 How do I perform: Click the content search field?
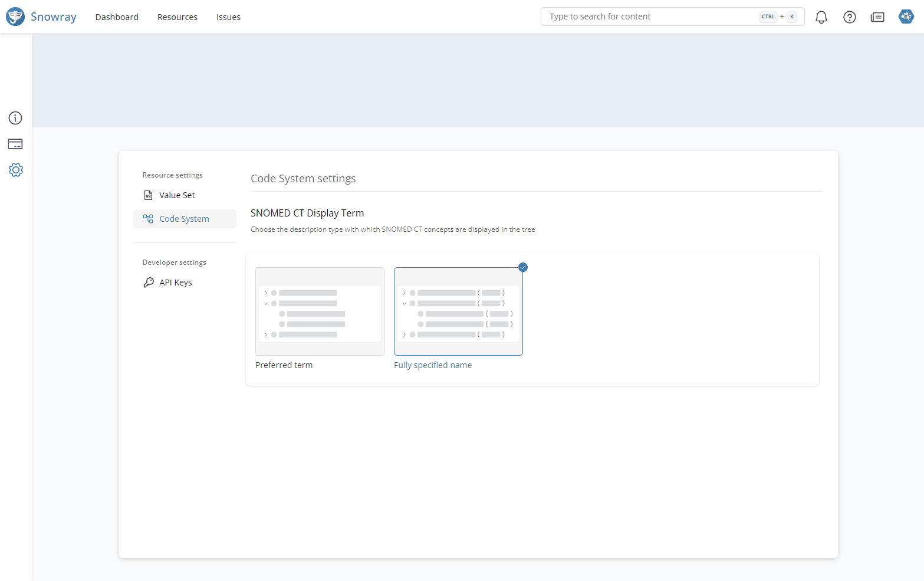tap(649, 17)
